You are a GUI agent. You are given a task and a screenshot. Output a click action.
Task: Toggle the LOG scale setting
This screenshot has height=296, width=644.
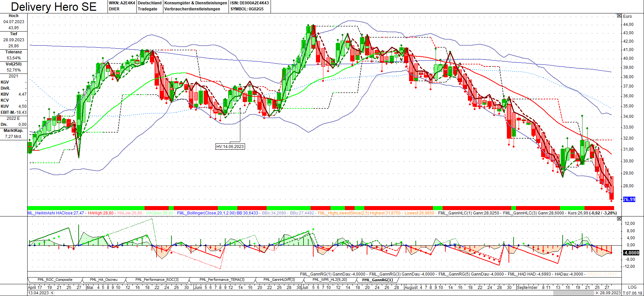tap(632, 287)
